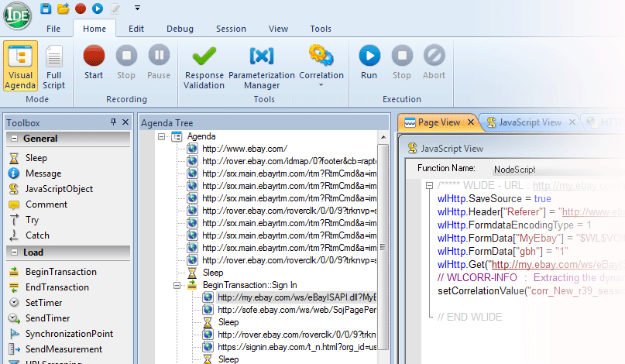
Task: Open the File menu
Action: (x=53, y=29)
